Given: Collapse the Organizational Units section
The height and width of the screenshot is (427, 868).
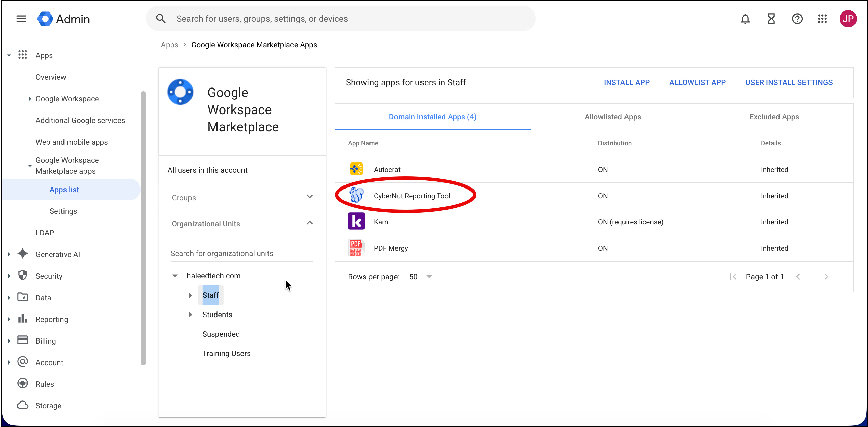Looking at the screenshot, I should (x=310, y=223).
